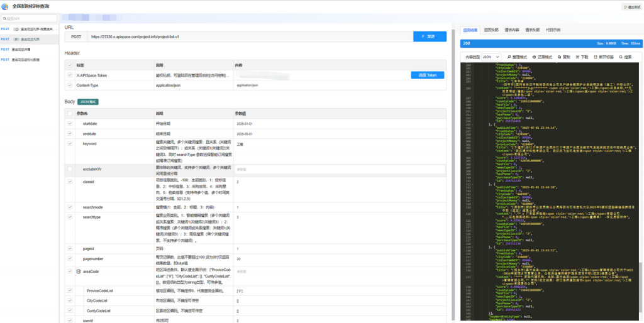Enable the excludeKW parameter checkbox

coord(70,169)
